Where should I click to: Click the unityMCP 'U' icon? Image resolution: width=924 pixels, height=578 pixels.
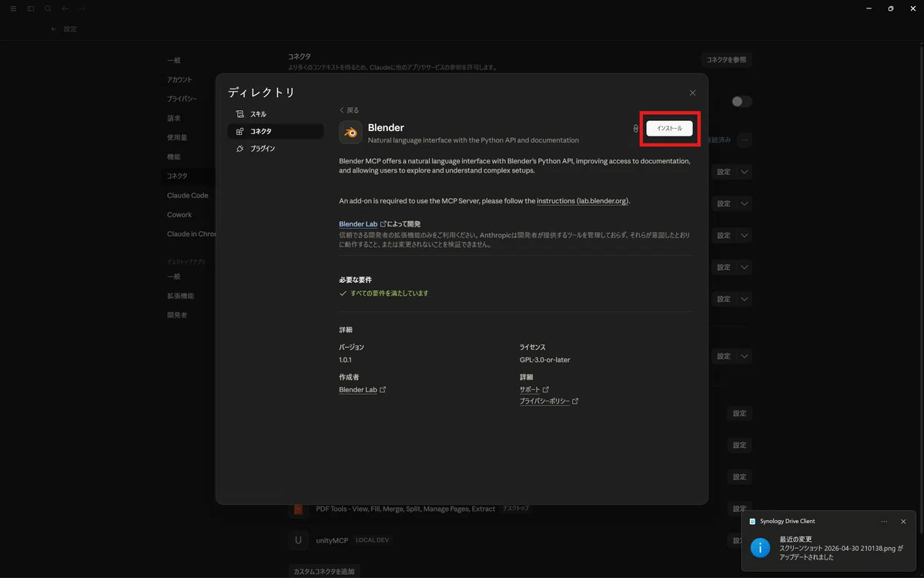click(299, 540)
